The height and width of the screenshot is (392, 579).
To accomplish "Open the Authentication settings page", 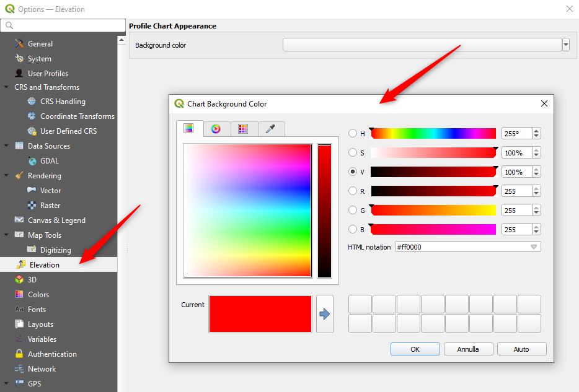I will point(52,354).
